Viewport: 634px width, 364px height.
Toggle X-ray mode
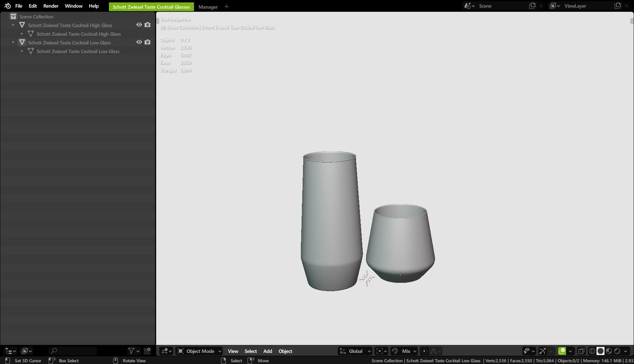[581, 351]
